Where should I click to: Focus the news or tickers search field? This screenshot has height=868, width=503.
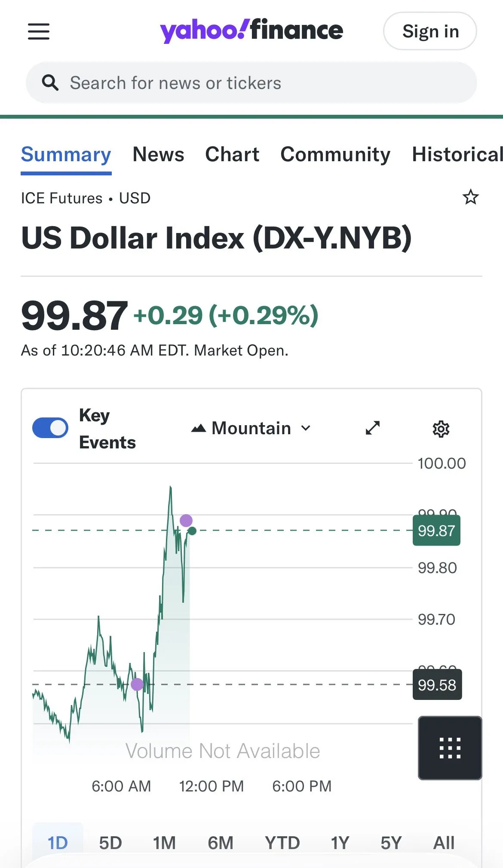[x=258, y=83]
